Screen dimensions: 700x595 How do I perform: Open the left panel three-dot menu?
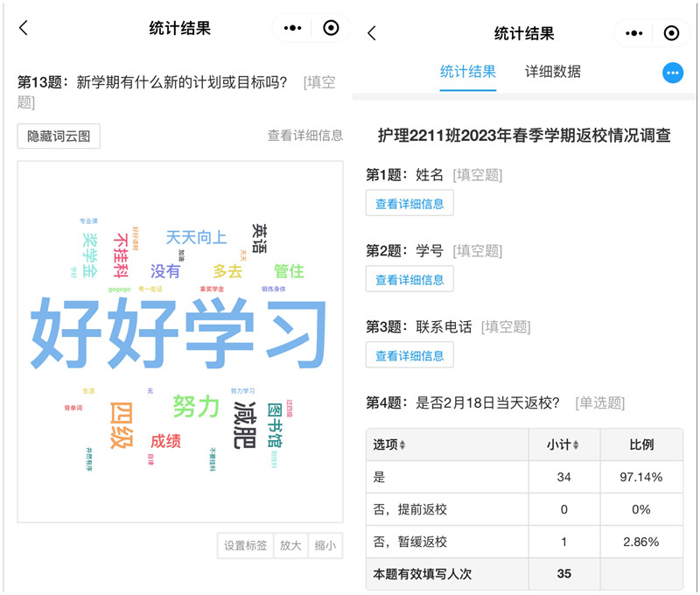[x=292, y=28]
